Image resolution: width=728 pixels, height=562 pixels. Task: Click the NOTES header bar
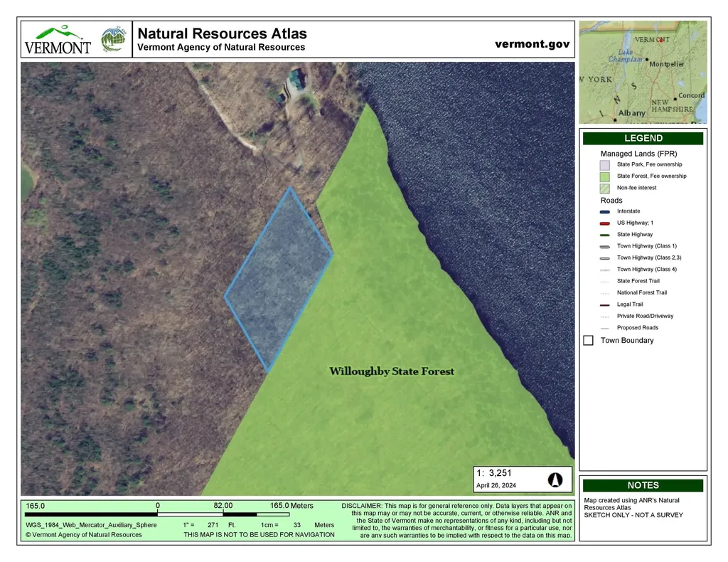(643, 485)
